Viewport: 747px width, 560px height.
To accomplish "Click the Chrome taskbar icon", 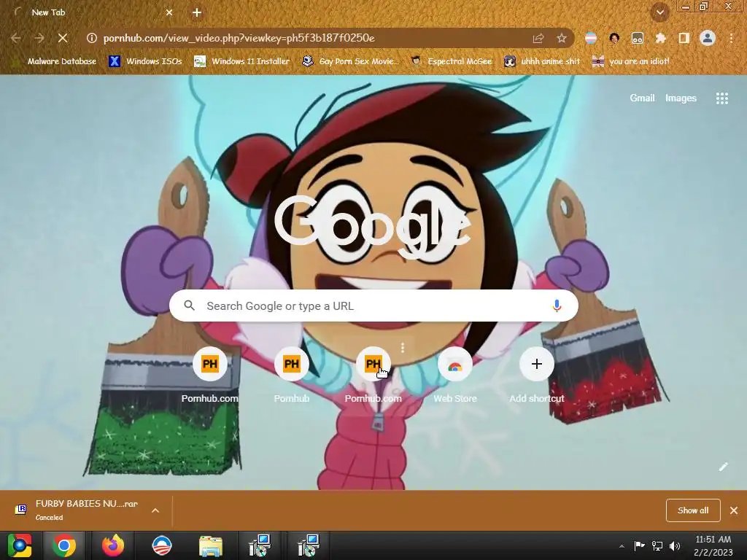I will click(x=64, y=545).
